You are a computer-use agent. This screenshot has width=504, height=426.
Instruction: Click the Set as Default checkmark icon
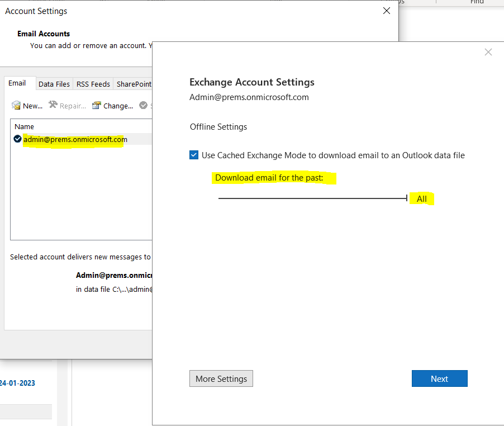144,105
